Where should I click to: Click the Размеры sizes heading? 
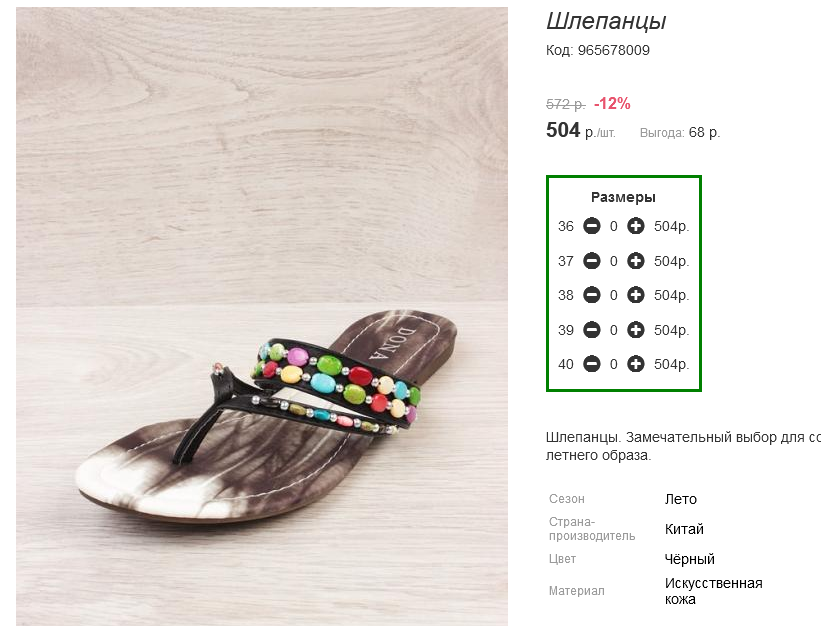click(623, 197)
